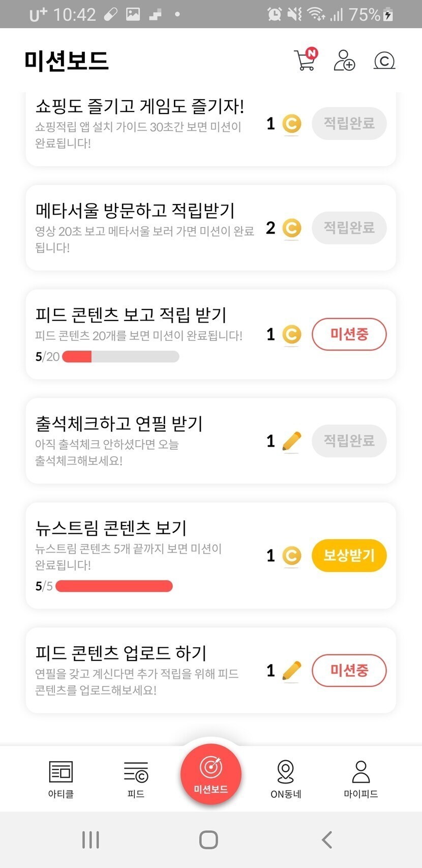Open the coin balance icon
This screenshot has width=422, height=868.
coord(384,61)
